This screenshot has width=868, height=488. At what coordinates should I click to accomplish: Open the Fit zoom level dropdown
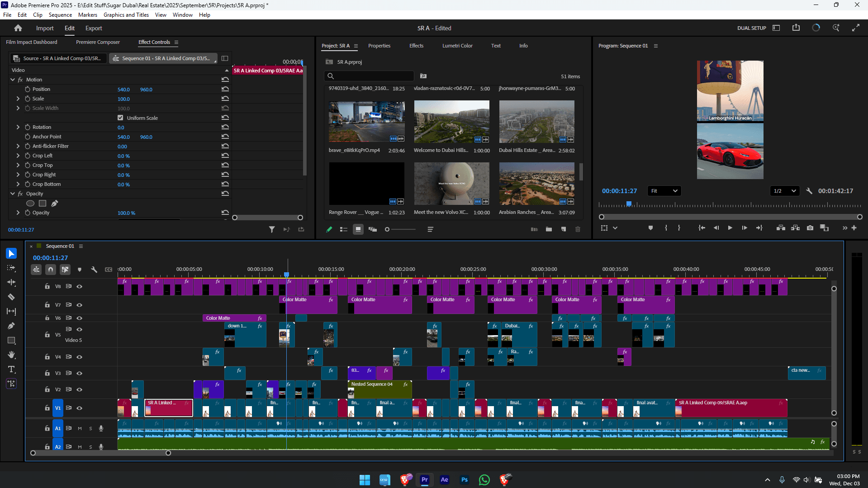(664, 191)
